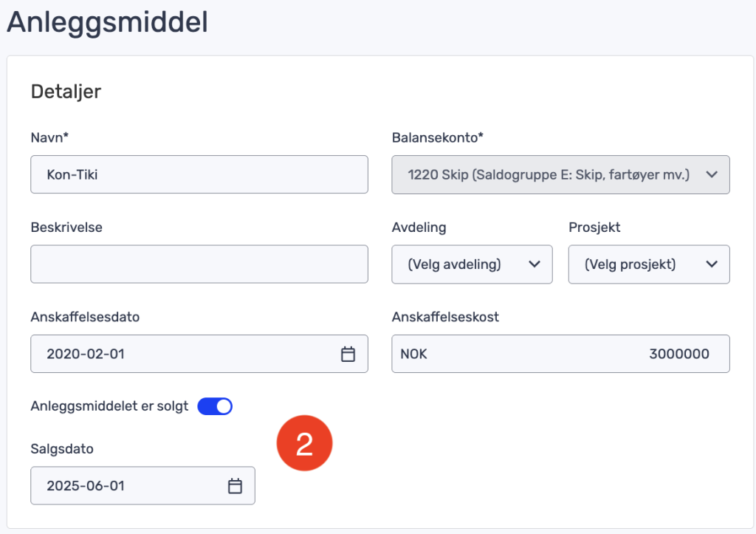Click the NOK currency prefix
Viewport: 756px width, 534px height.
(413, 354)
